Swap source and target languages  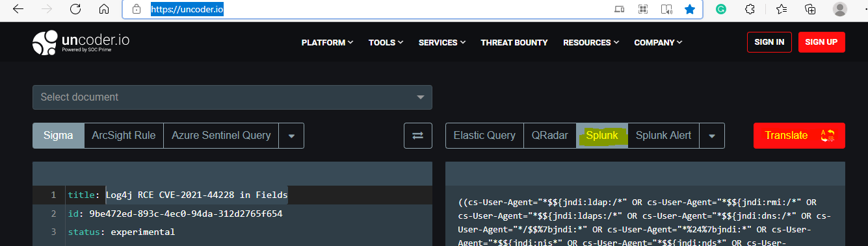pos(417,136)
